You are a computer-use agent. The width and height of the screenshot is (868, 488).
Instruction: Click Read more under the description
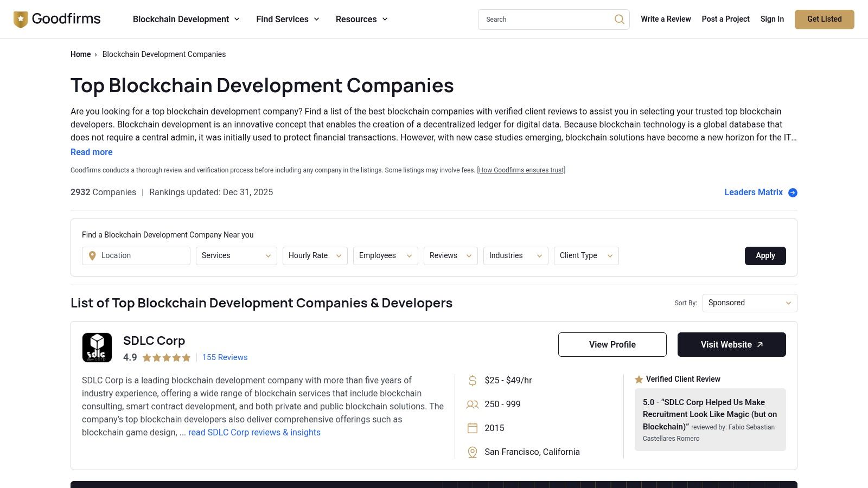coord(92,152)
